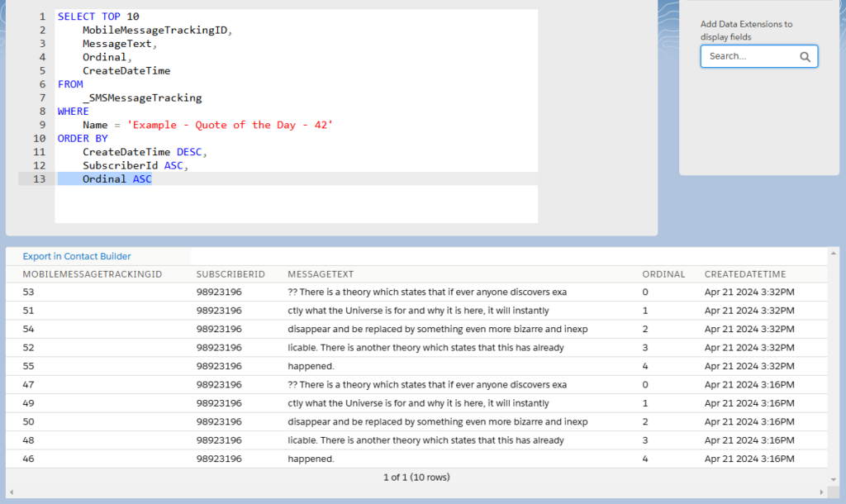Place cursor on line 13 Ordinal ASC

coord(116,179)
